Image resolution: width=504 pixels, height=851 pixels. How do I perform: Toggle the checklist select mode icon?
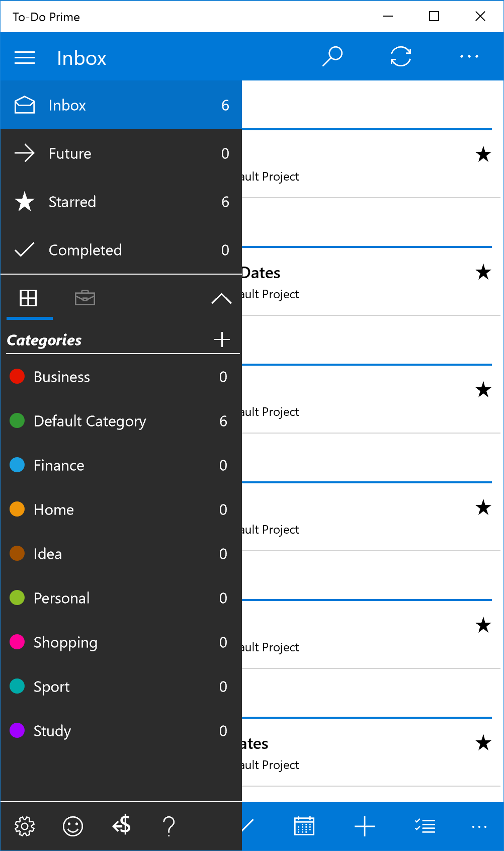tap(425, 826)
